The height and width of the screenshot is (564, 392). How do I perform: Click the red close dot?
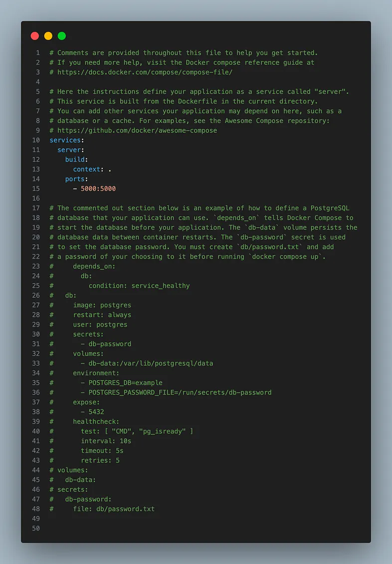click(35, 36)
